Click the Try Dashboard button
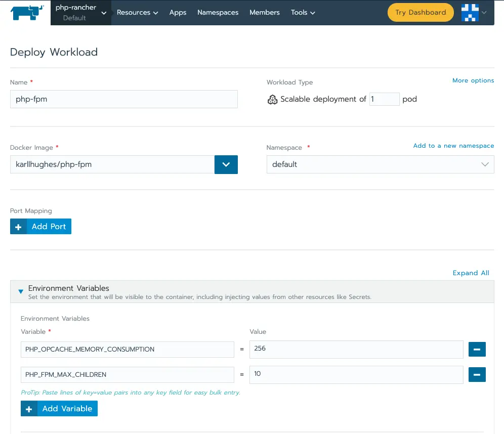Image resolution: width=504 pixels, height=434 pixels. click(x=421, y=13)
